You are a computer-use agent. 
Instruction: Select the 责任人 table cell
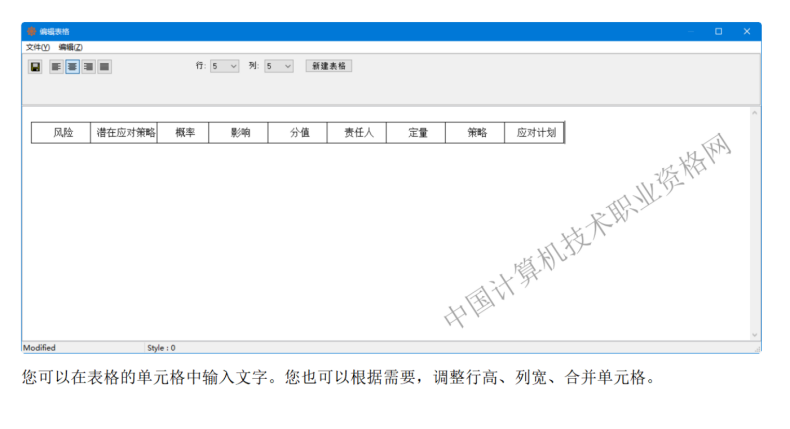point(357,133)
